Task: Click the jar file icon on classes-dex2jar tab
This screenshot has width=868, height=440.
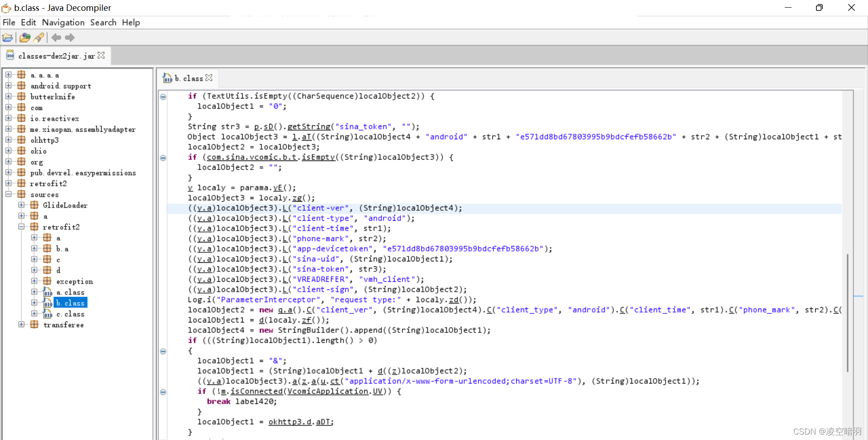Action: [x=10, y=56]
